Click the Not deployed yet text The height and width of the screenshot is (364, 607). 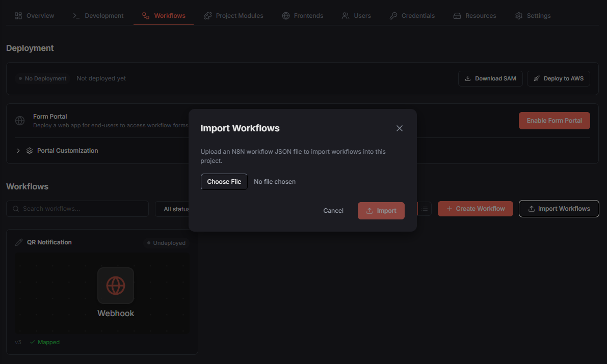coord(101,78)
